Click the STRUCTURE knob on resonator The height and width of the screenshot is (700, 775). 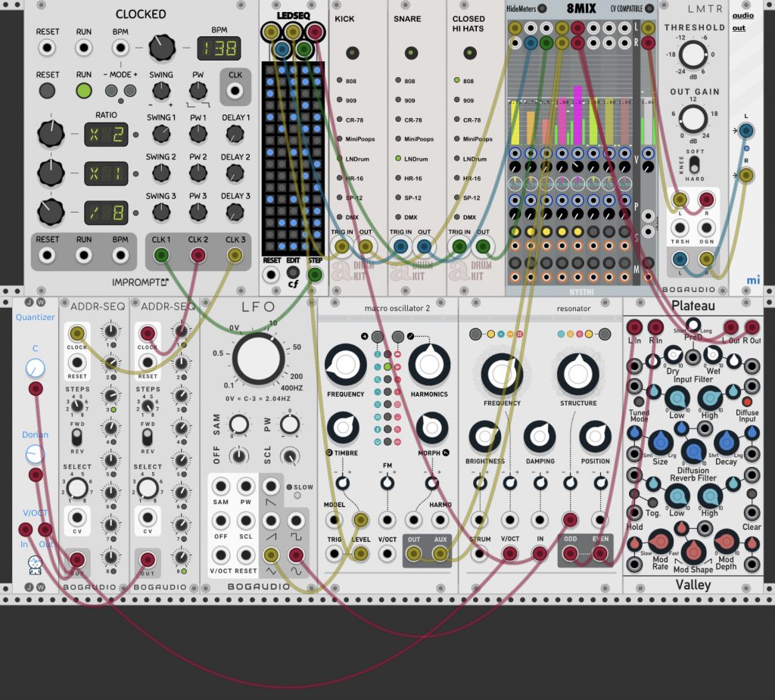click(577, 375)
